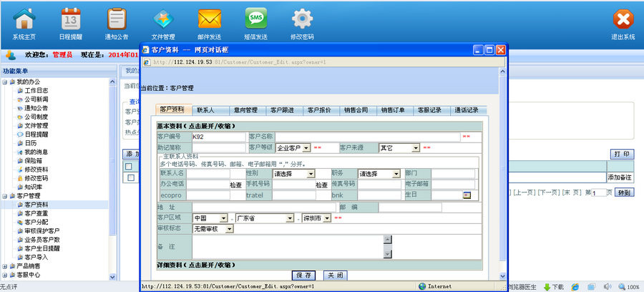Click the user avatar icon beside 欢迎您
The width and height of the screenshot is (644, 292).
tap(11, 54)
